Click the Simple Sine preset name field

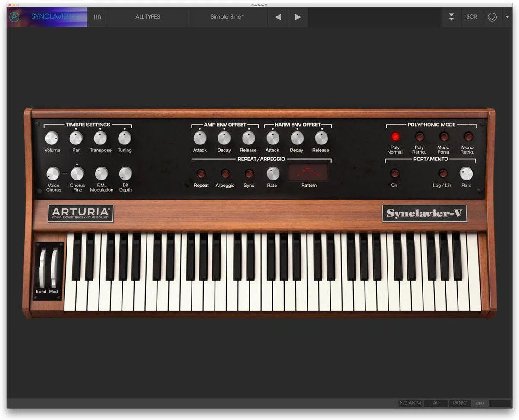point(227,17)
